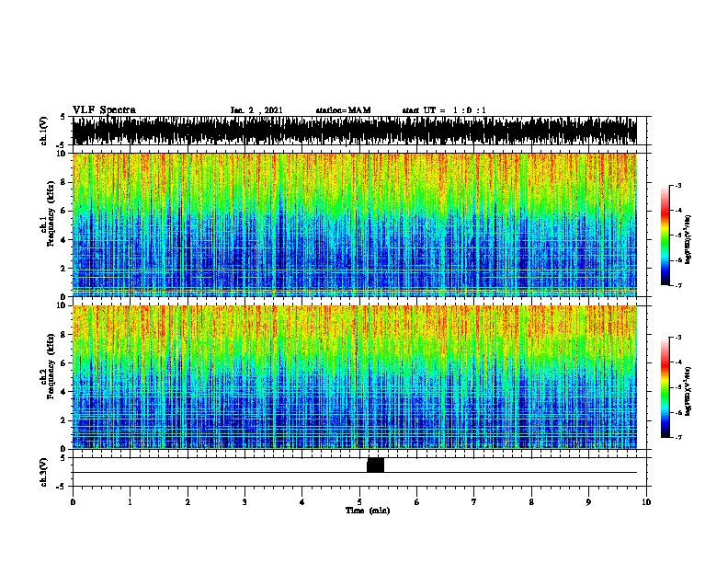Click the time axis tick label "9"
The image size is (728, 563).
[x=588, y=501]
